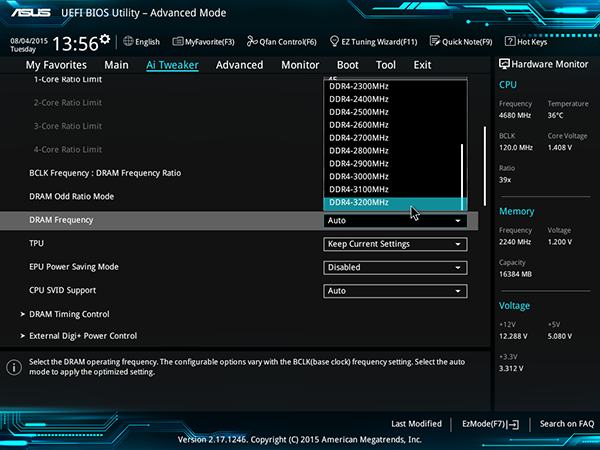Select DDR4-3200MHz from the list
Viewport: 600px width, 450px height.
coord(395,203)
